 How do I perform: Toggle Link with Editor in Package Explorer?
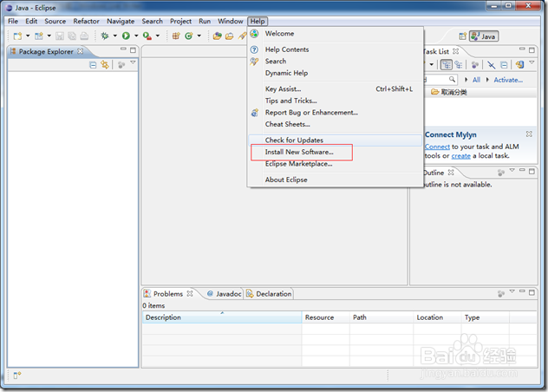(105, 65)
